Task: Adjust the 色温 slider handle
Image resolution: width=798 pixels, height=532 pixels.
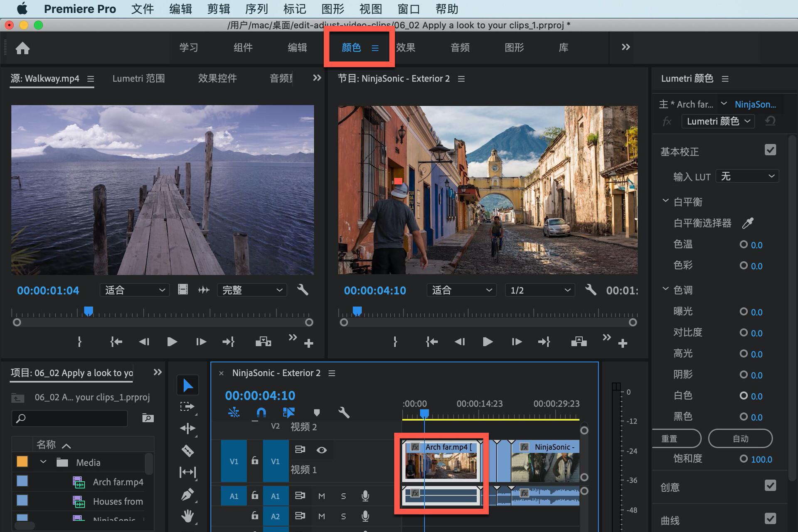Action: pos(743,245)
